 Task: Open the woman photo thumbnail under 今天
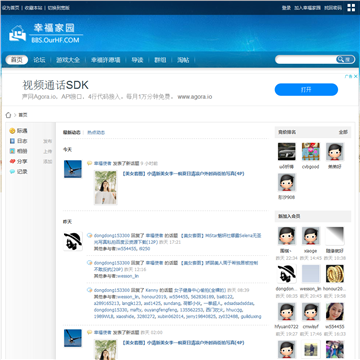[106, 187]
